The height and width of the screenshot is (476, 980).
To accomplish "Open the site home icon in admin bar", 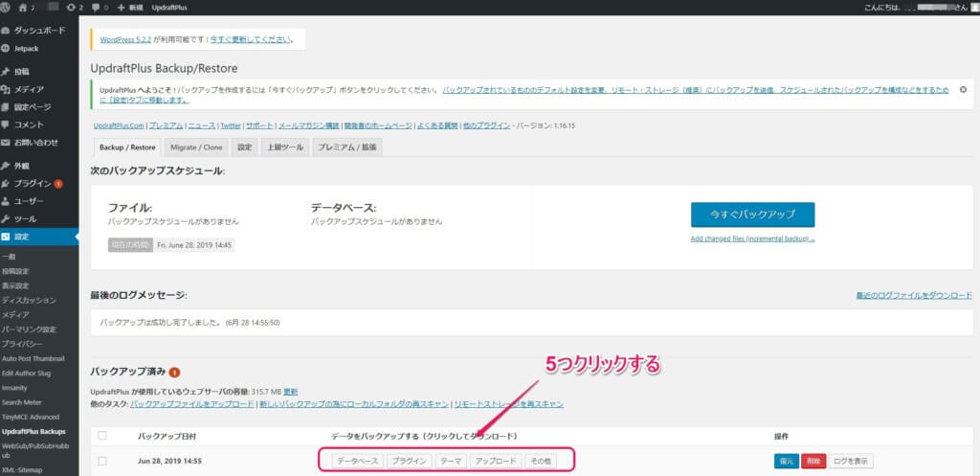I will [25, 8].
